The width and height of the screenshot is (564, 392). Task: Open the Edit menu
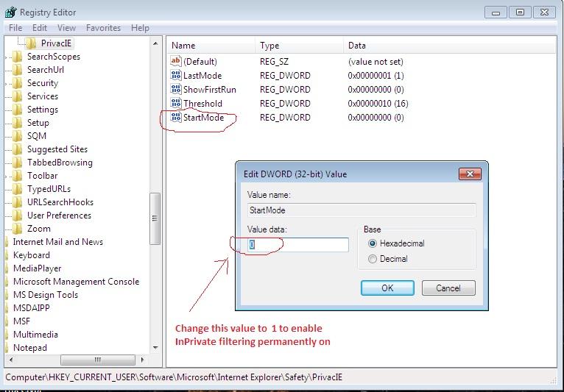tap(40, 28)
